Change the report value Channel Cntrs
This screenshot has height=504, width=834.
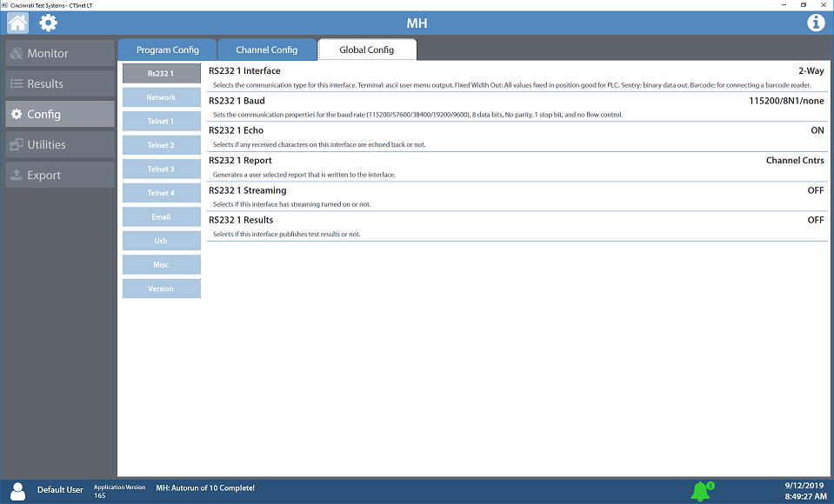pyautogui.click(x=795, y=160)
